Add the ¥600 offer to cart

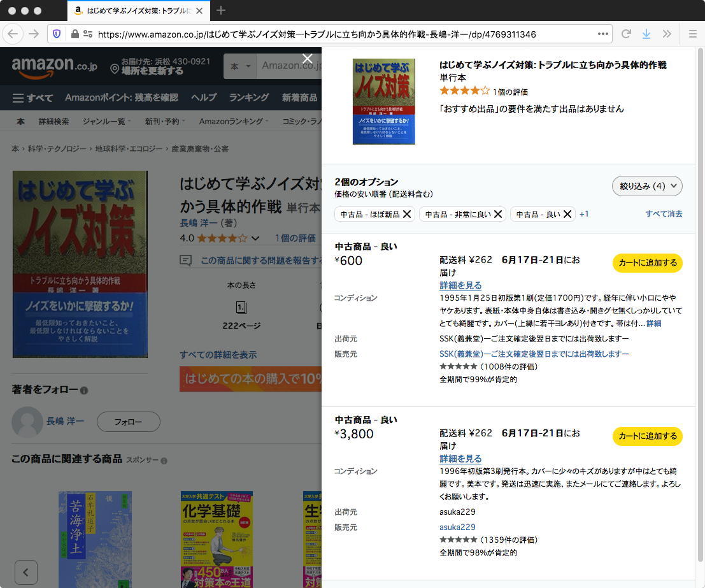click(648, 262)
